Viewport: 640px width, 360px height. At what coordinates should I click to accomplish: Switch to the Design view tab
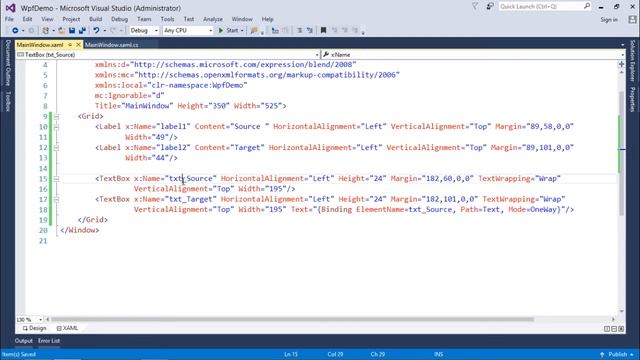point(35,328)
